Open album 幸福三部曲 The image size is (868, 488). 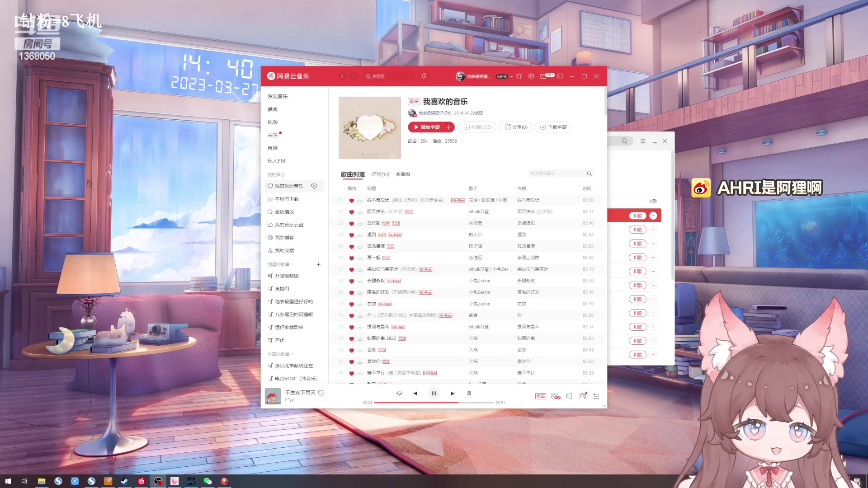coord(528,258)
